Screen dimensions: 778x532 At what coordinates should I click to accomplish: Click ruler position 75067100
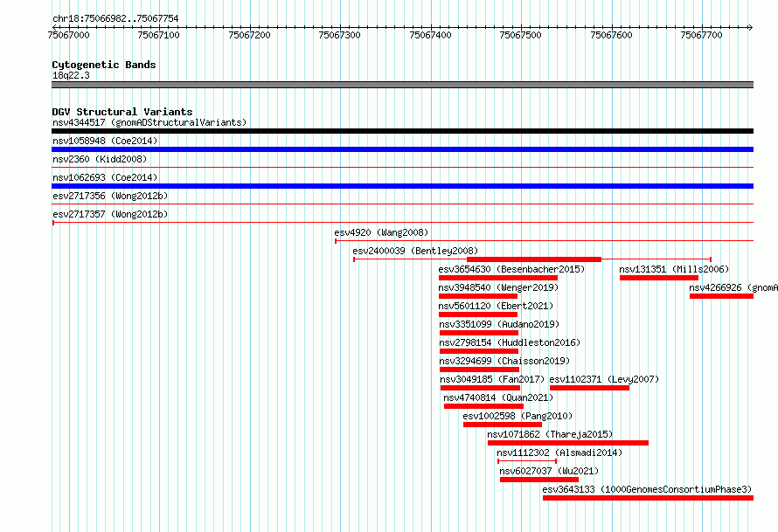pos(159,35)
